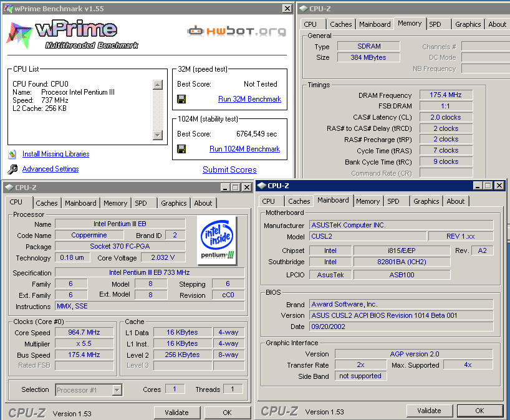Click the wrench icon beside Advanced Settings
The width and height of the screenshot is (510, 420).
tap(12, 169)
